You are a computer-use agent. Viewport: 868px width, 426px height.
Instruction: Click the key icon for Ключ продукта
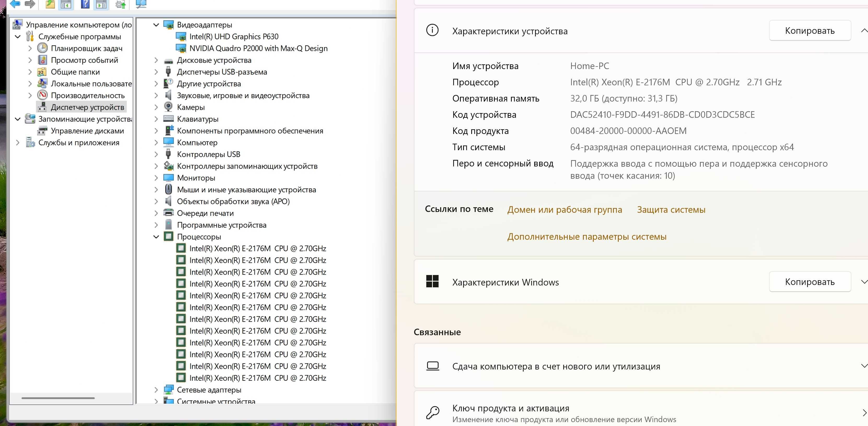click(x=433, y=412)
